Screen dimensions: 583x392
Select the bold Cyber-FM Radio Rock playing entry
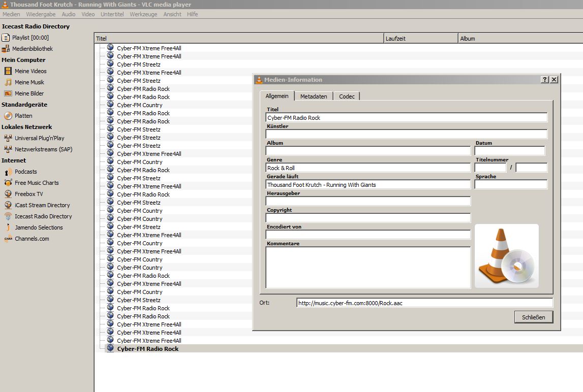tap(147, 349)
